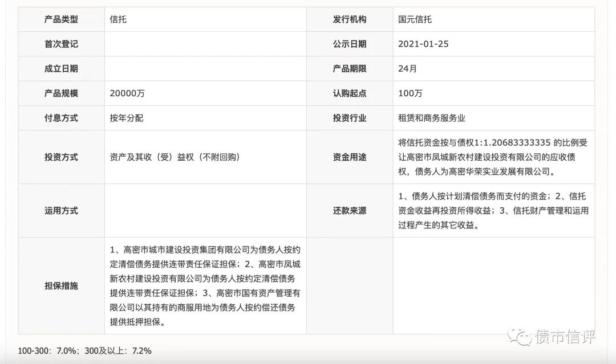
Task: Select the 100-300: 7.0% yield line
Action: (x=84, y=351)
